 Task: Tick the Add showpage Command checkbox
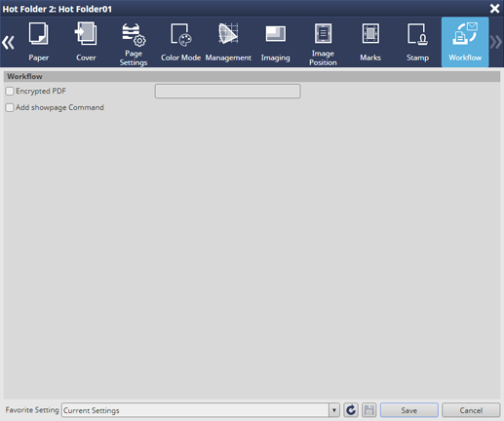(10, 107)
